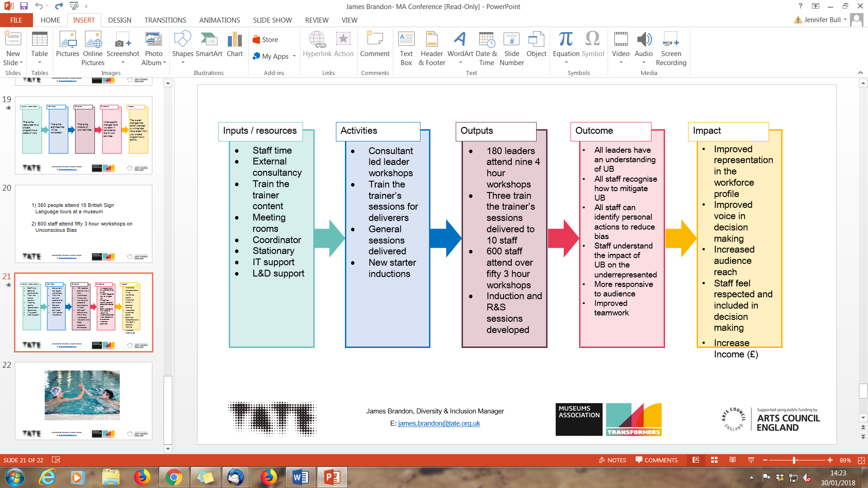The height and width of the screenshot is (488, 868).
Task: Open Google Chrome from the taskbar
Action: point(174,477)
